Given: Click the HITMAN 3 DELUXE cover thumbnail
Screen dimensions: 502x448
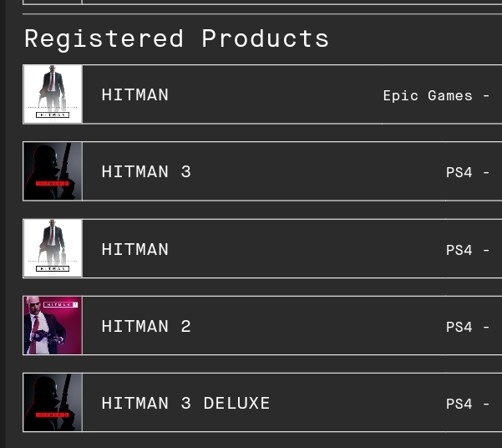Looking at the screenshot, I should 53,403.
